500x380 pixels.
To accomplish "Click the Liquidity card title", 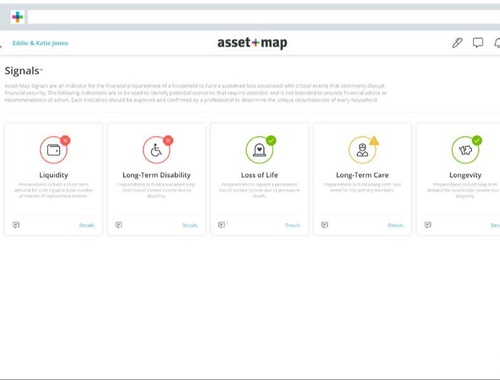I will tap(54, 175).
